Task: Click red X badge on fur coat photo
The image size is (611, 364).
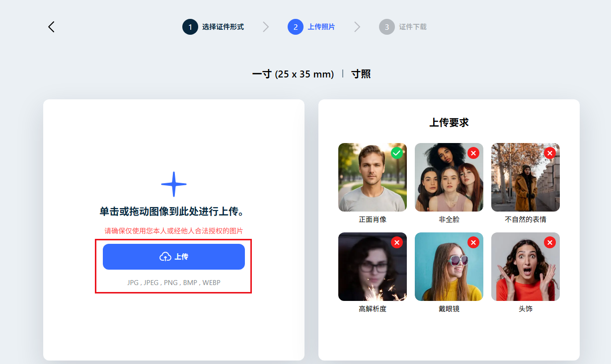Action: coord(549,153)
